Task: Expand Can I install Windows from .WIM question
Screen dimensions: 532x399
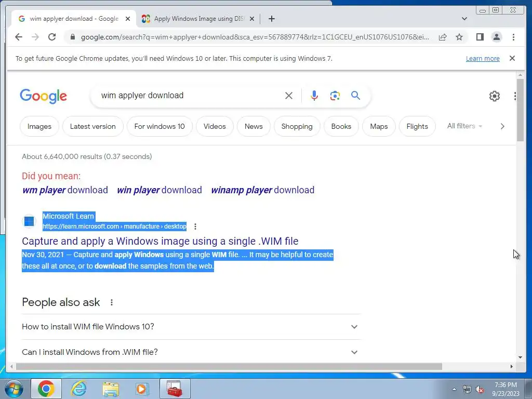Action: point(191,352)
